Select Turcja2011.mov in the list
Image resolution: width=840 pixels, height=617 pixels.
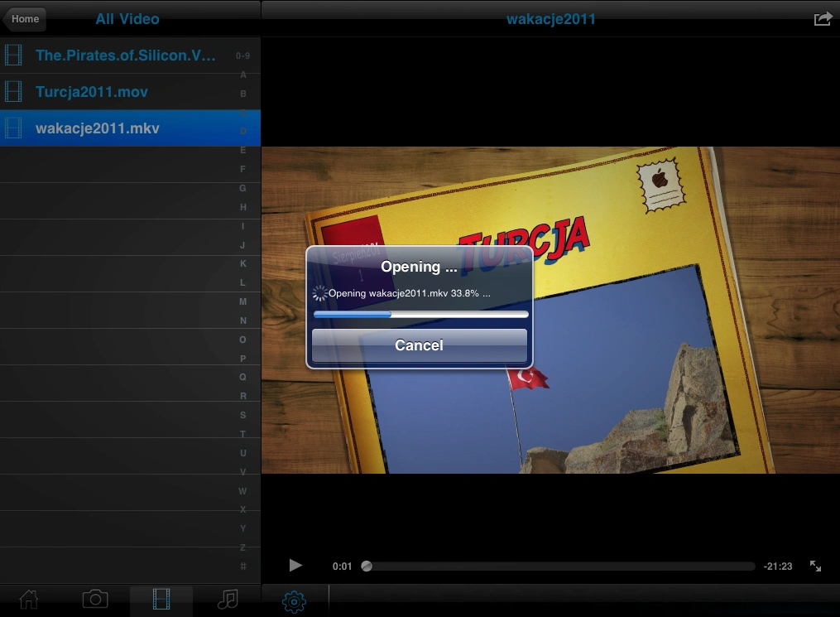[x=92, y=92]
